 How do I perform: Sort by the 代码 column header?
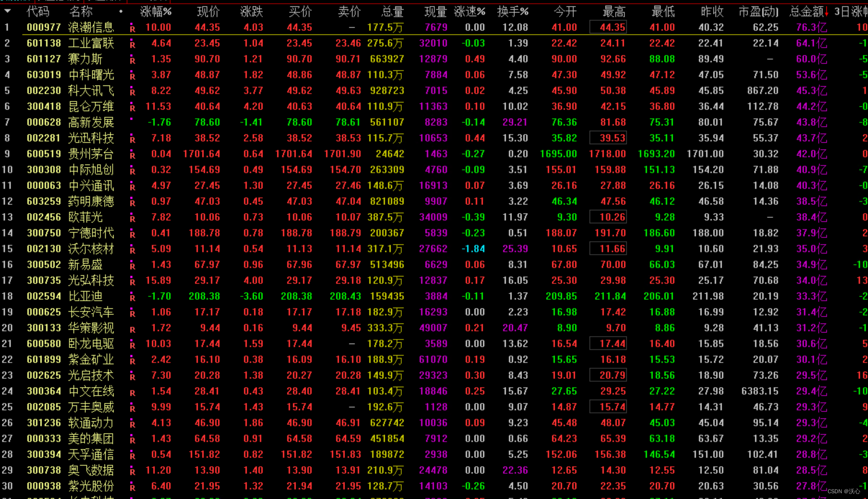tap(37, 11)
